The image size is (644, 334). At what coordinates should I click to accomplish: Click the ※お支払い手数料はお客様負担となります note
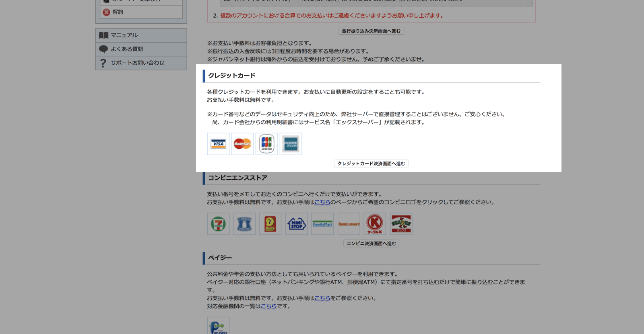[x=260, y=43]
